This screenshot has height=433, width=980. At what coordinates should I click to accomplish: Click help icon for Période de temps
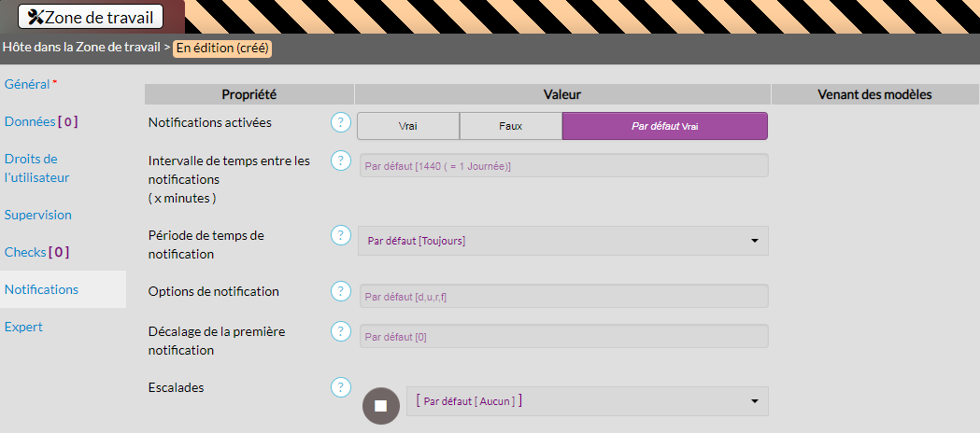[341, 235]
